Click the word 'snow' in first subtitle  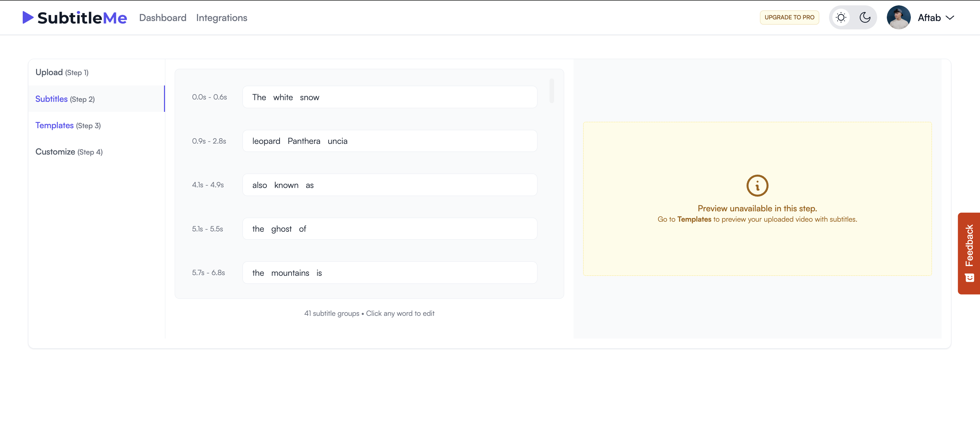[x=309, y=97]
